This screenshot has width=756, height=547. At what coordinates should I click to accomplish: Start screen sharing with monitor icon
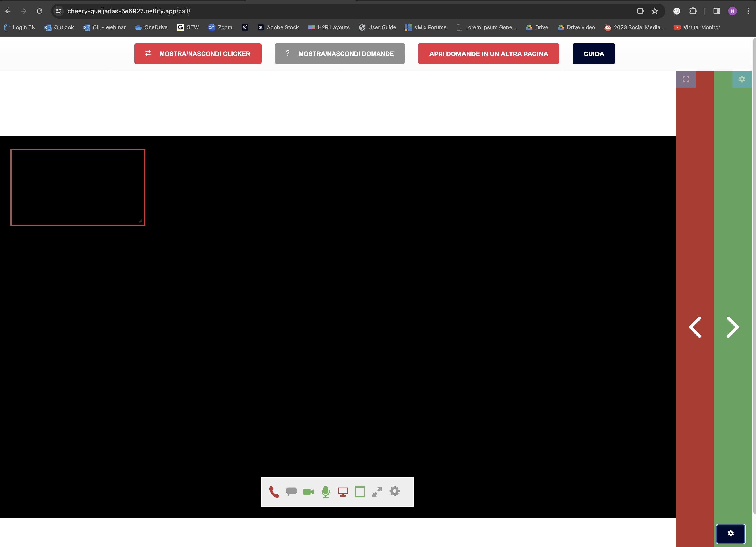343,492
